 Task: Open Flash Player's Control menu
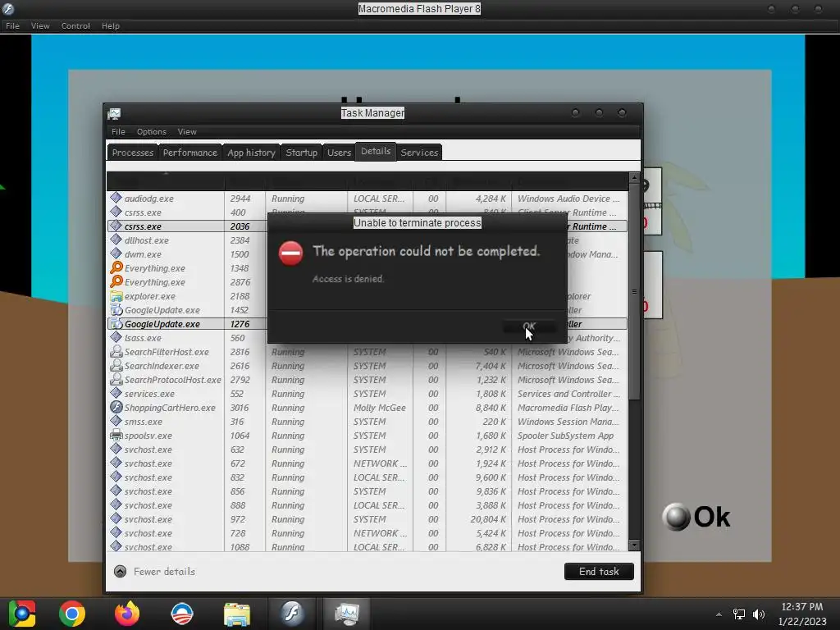(75, 25)
